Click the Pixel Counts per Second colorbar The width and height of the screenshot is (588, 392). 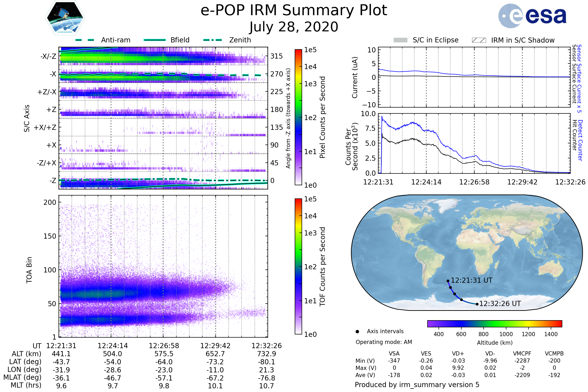click(298, 117)
